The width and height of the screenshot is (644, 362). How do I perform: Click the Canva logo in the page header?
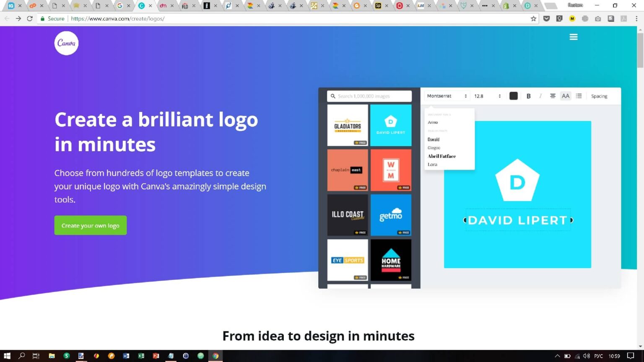[x=66, y=43]
